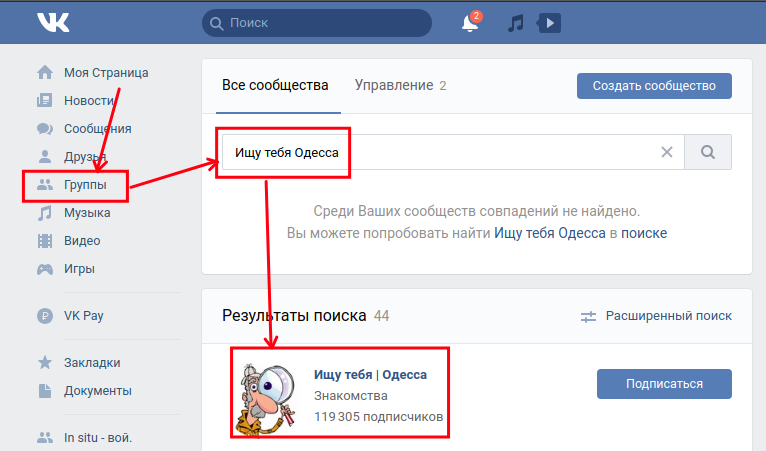Screen dimensions: 766x451
Task: Select Группы in left menu
Action: 86,185
